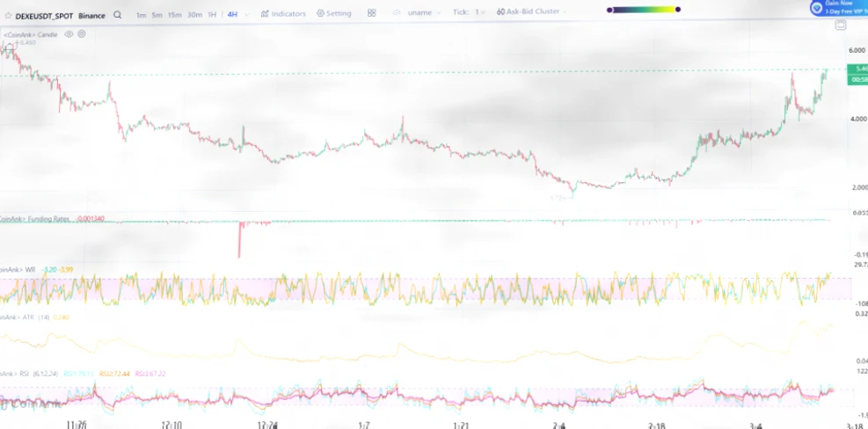Click the large negative funding rate spike

tap(239, 240)
